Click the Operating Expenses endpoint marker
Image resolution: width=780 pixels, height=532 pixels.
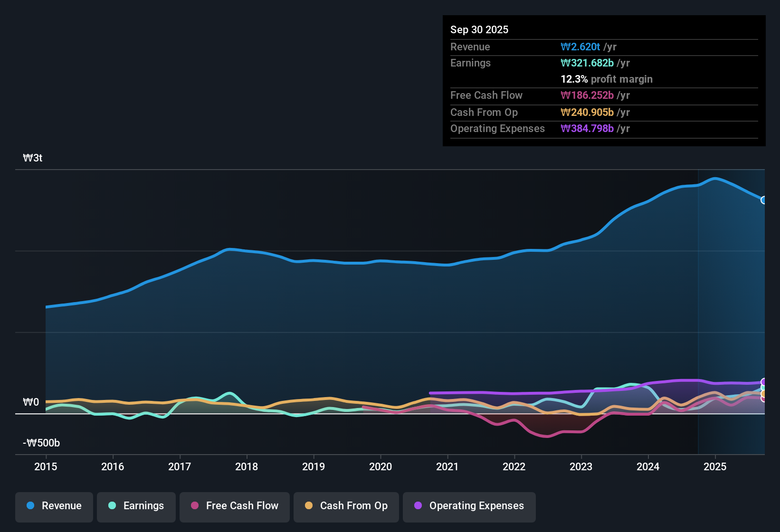pos(764,382)
